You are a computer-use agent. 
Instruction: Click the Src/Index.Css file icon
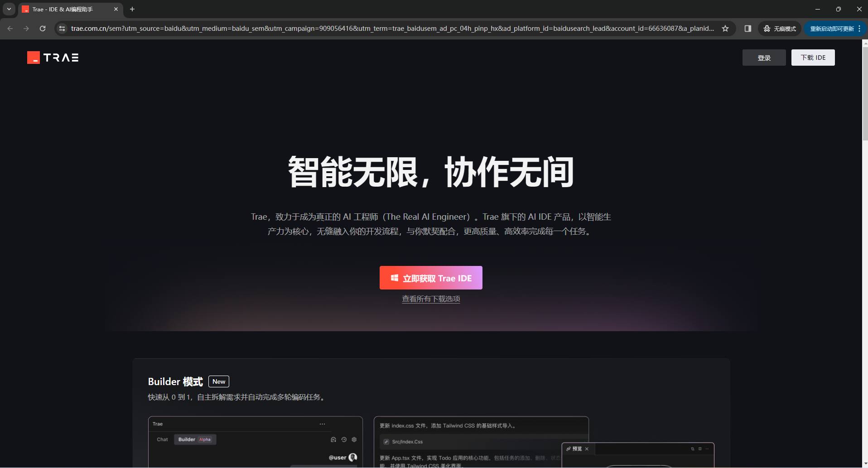click(386, 441)
